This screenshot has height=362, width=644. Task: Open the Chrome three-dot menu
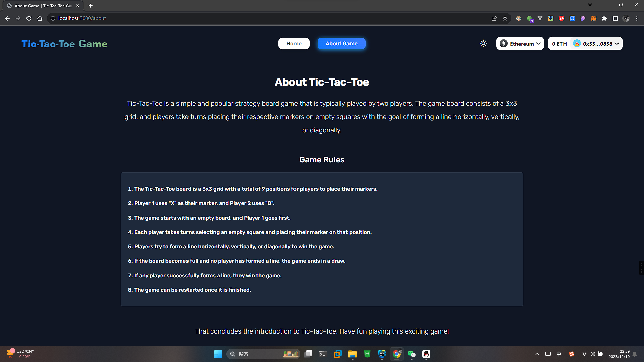(x=637, y=18)
